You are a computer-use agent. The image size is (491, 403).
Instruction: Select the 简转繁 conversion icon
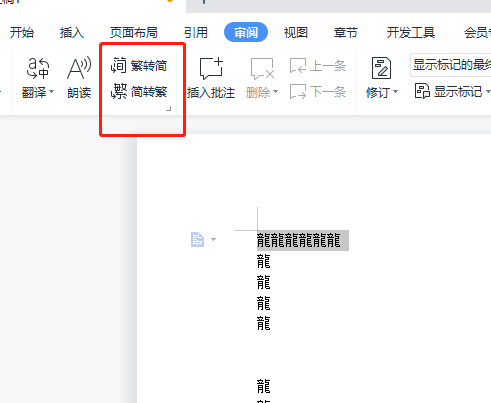[119, 91]
